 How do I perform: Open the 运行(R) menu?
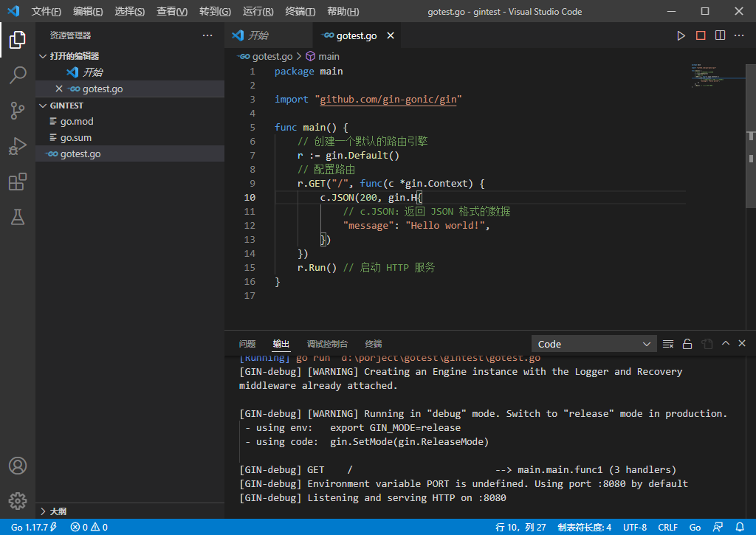coord(258,12)
